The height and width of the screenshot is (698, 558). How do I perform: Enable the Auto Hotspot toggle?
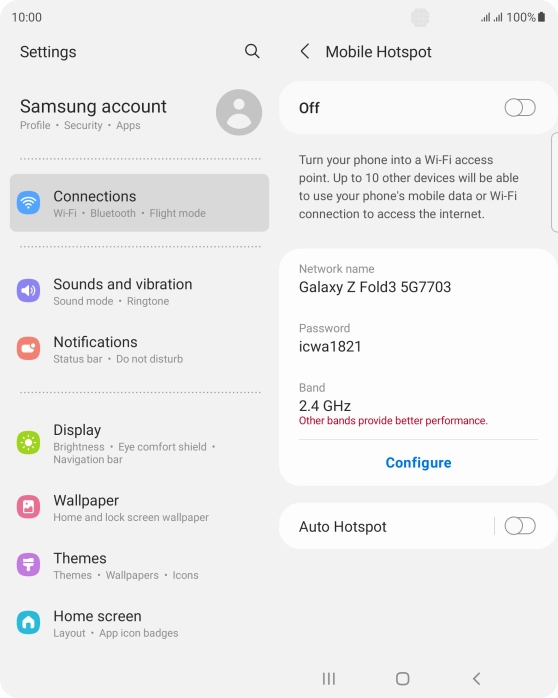click(x=520, y=526)
